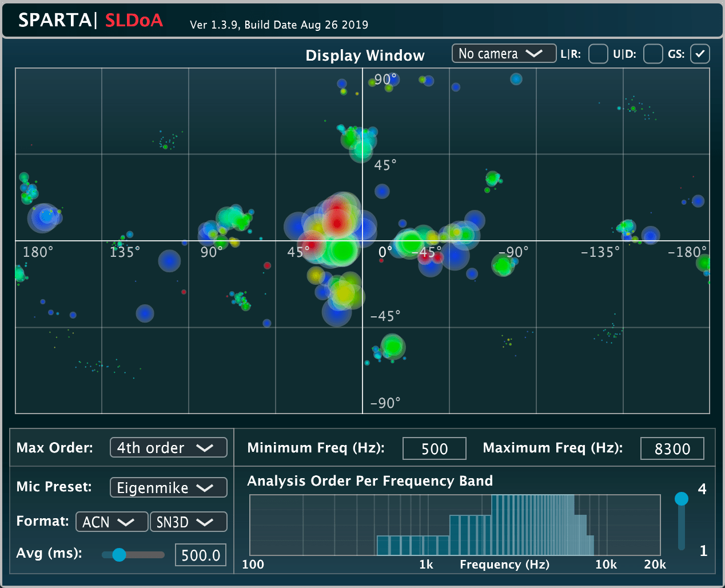Click the Avg value box showing 500.0
Image resolution: width=725 pixels, height=588 pixels.
(x=200, y=555)
